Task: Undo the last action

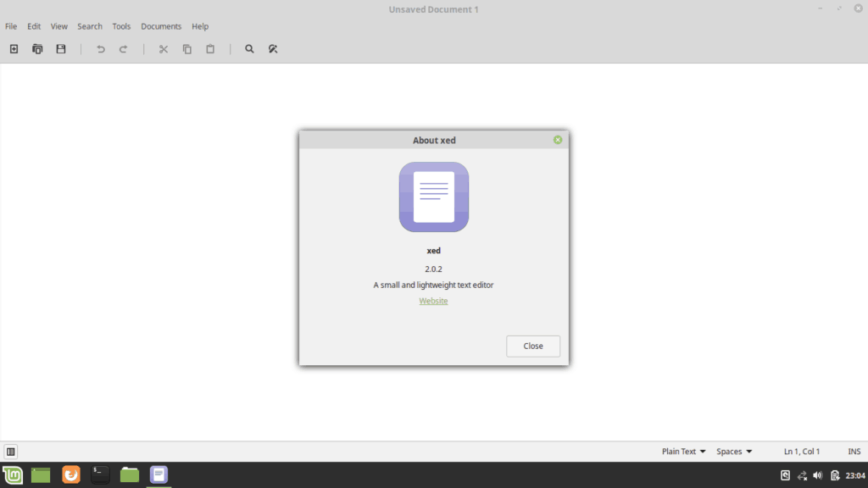Action: [101, 48]
